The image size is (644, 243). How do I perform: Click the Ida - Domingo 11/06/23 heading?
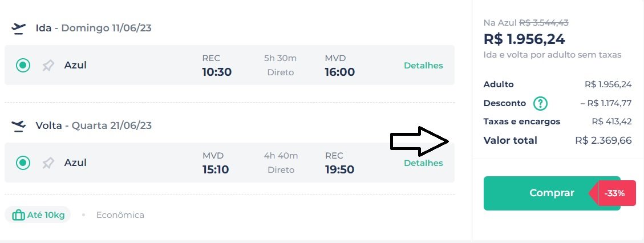pyautogui.click(x=94, y=29)
